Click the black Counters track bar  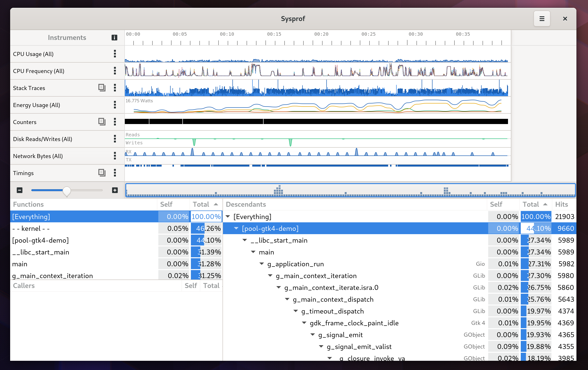(316, 121)
